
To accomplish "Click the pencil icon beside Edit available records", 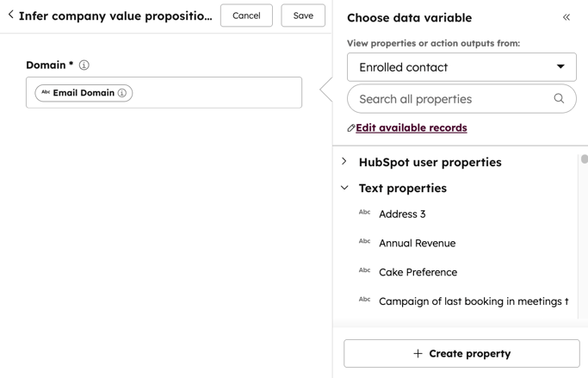I will tap(350, 128).
